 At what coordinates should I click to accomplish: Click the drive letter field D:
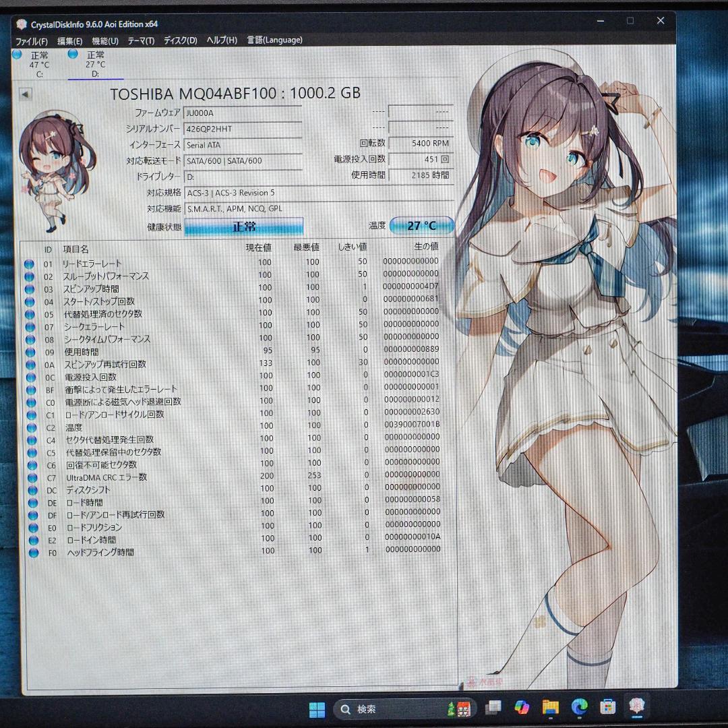(243, 177)
